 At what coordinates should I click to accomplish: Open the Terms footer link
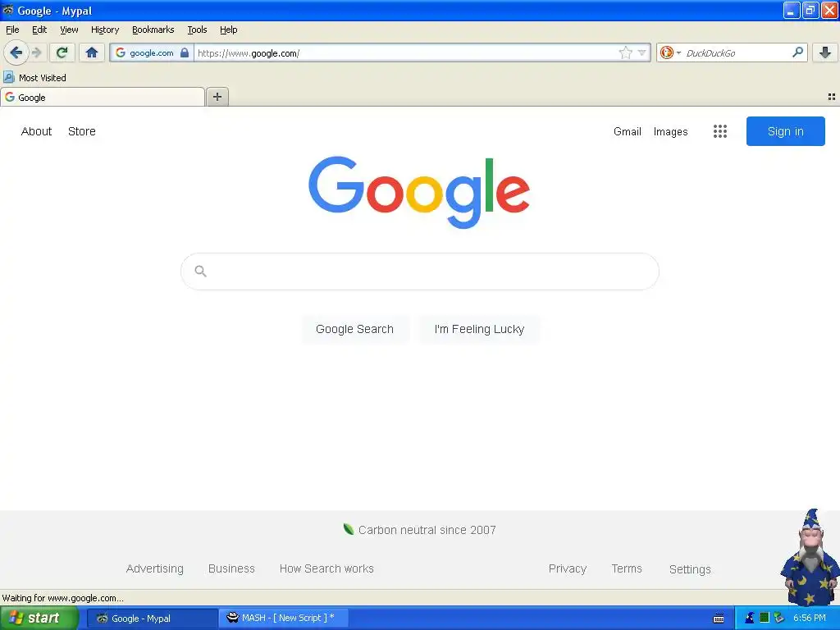pyautogui.click(x=627, y=568)
